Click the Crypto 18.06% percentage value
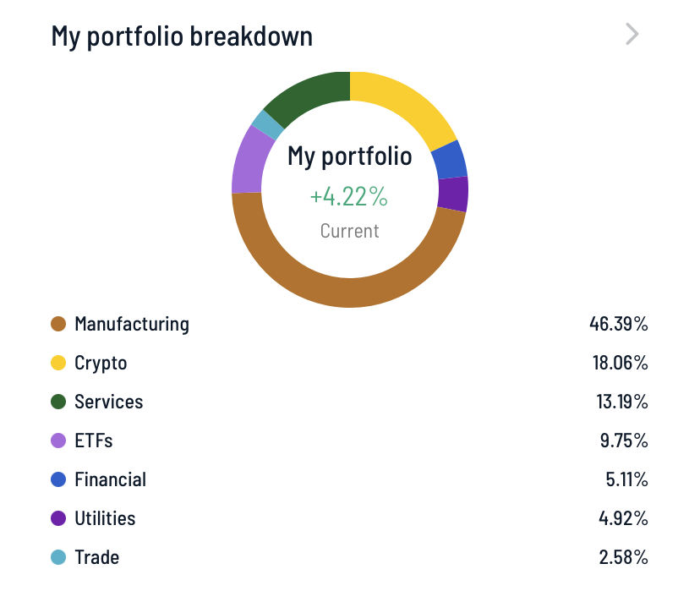 pyautogui.click(x=620, y=363)
